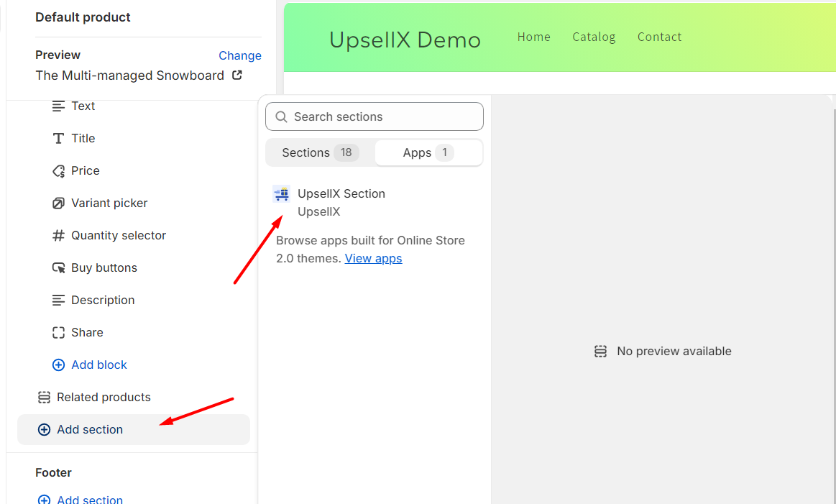
Task: Click the No preview available icon
Action: (x=600, y=352)
